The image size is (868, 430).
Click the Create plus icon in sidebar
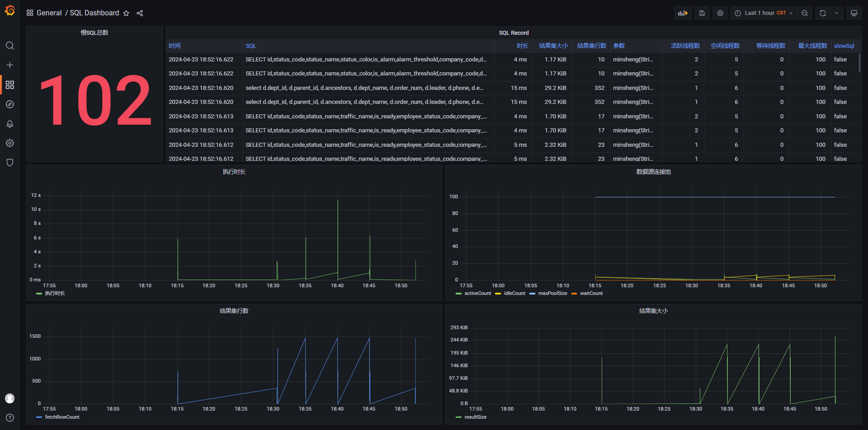tap(9, 65)
